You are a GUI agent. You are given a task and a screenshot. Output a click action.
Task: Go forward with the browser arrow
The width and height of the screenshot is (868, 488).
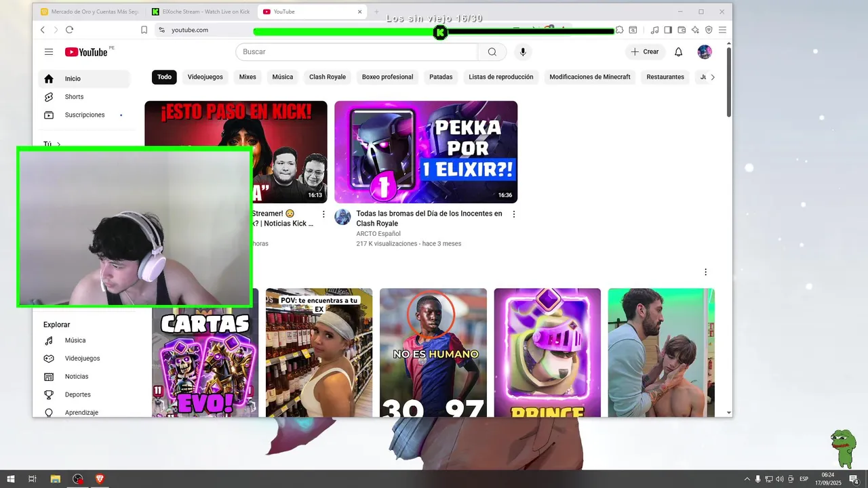click(x=56, y=30)
